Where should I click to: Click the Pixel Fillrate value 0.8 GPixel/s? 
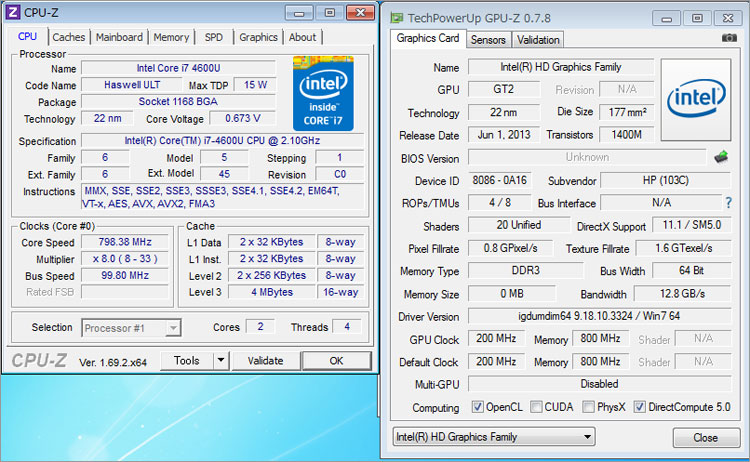[510, 248]
